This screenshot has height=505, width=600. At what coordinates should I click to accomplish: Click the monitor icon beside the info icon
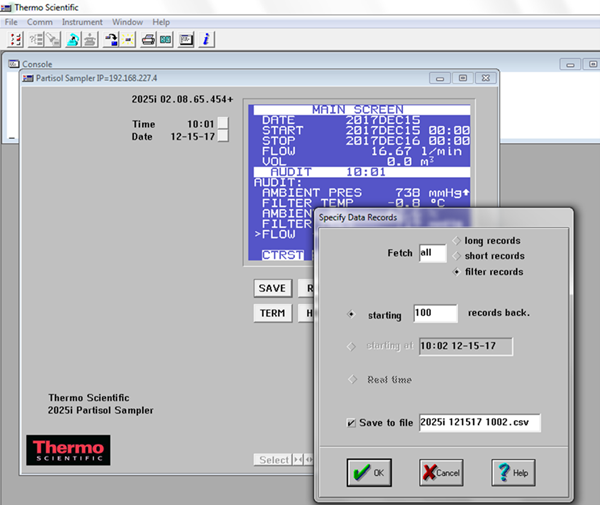(x=186, y=40)
